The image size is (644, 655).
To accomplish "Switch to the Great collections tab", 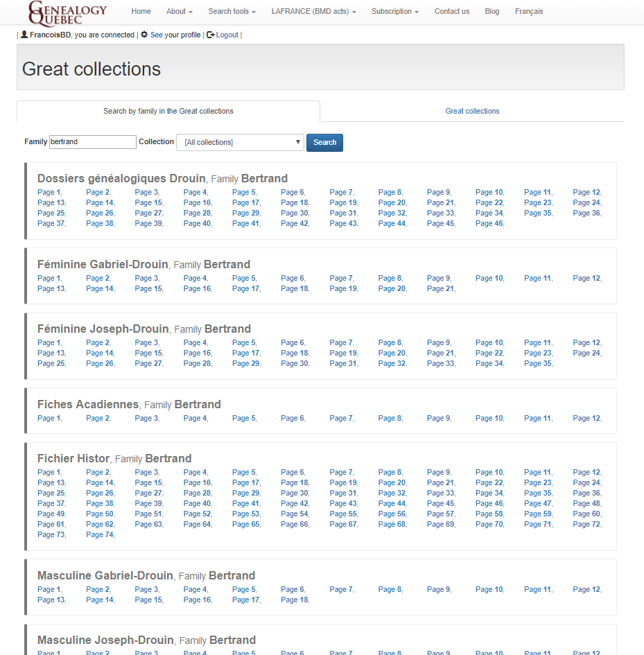I will tap(472, 111).
